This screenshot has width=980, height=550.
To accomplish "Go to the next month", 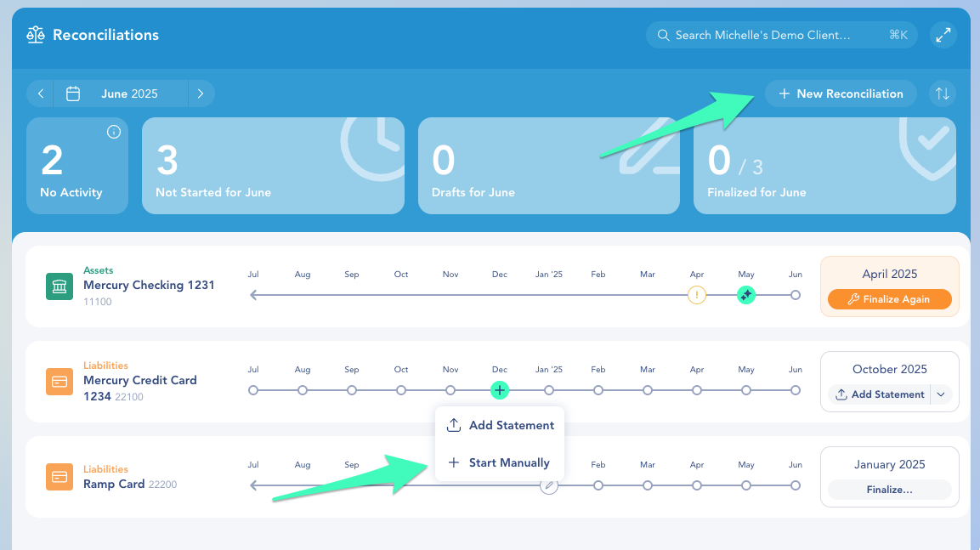I will (201, 94).
